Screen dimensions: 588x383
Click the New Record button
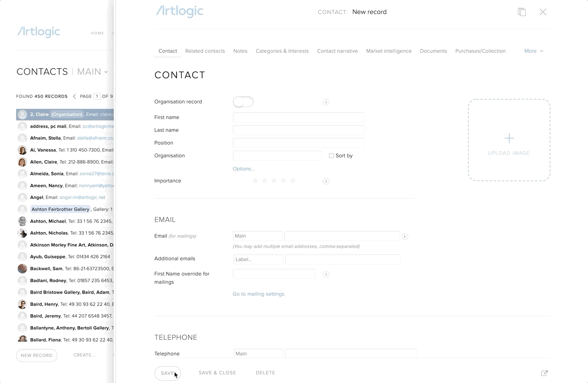pyautogui.click(x=37, y=355)
